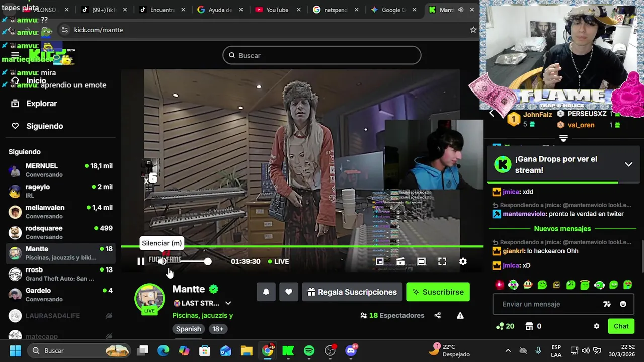This screenshot has height=362, width=644.
Task: Click the clip creation icon in player
Action: (400, 261)
